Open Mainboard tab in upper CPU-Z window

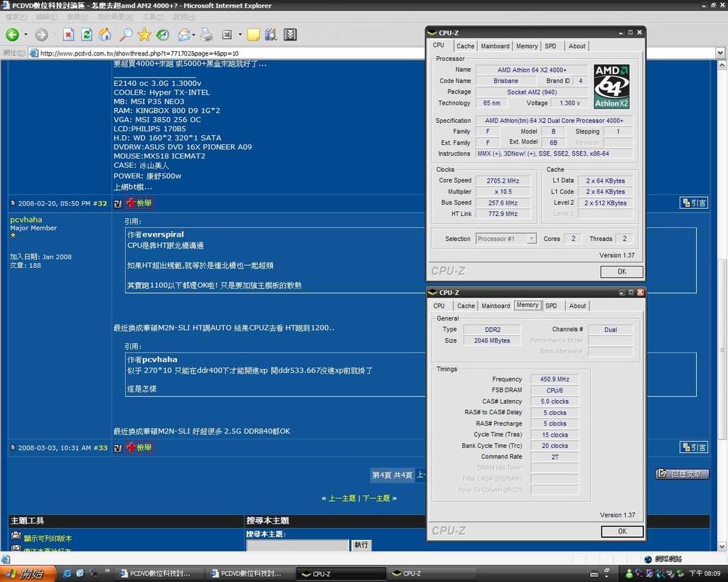(x=495, y=46)
